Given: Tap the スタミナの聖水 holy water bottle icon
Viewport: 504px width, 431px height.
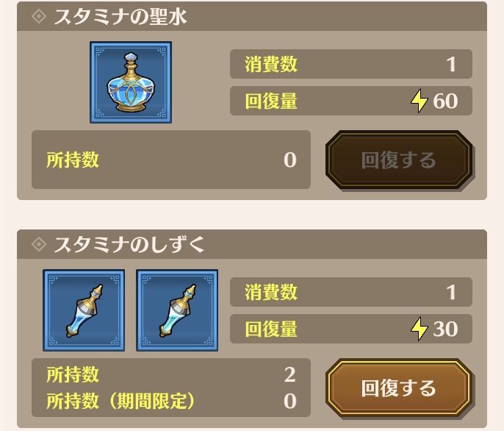Looking at the screenshot, I should pos(131,82).
